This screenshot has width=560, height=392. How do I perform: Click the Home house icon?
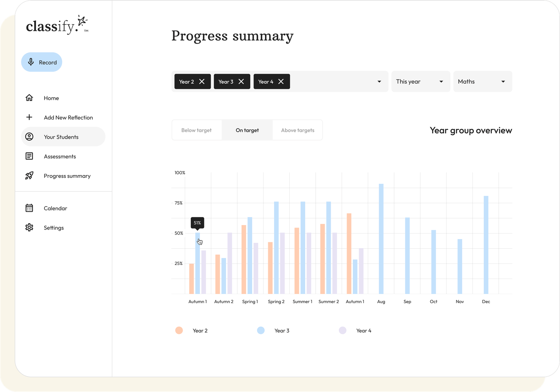click(x=29, y=98)
